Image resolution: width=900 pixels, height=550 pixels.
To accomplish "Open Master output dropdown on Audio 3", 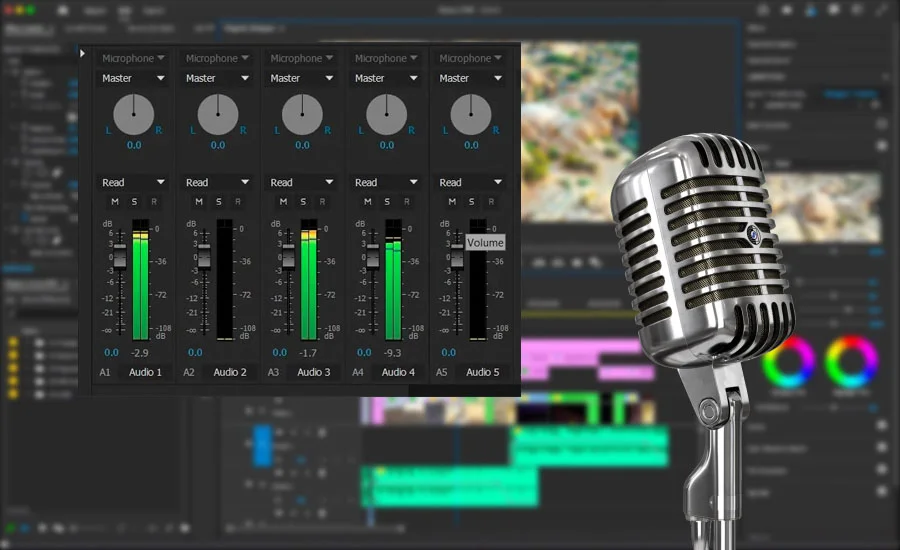I will coord(301,78).
